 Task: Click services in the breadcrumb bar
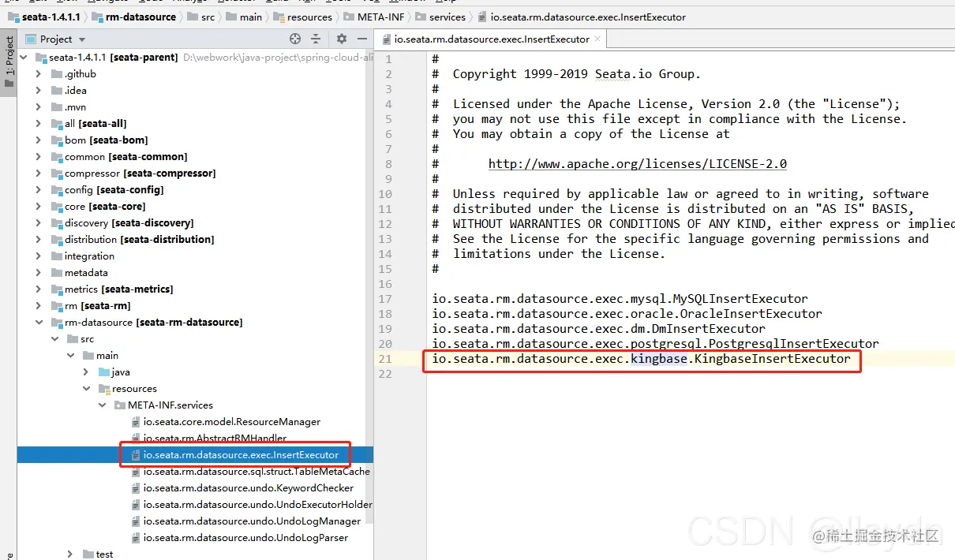(x=441, y=17)
